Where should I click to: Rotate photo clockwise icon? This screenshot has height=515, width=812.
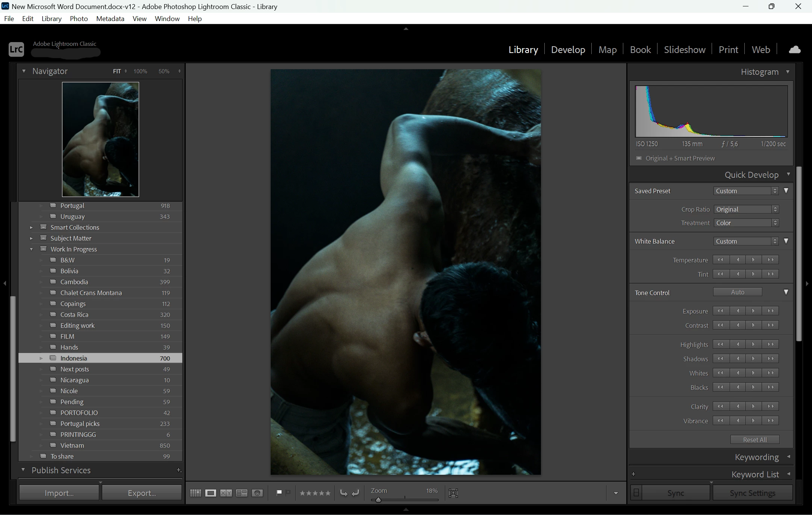[x=355, y=493]
